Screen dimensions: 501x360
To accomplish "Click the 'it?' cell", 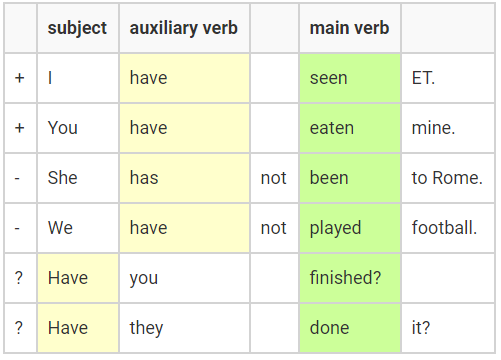I will (x=448, y=328).
